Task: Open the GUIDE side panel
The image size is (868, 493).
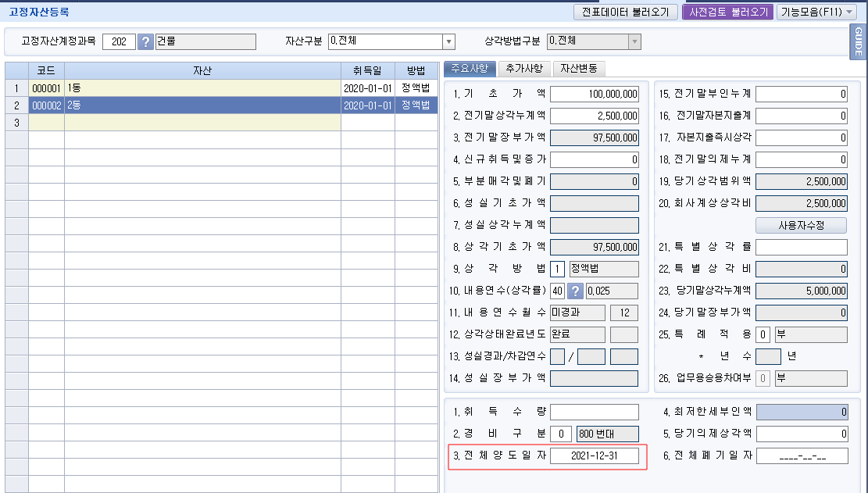Action: tap(858, 41)
